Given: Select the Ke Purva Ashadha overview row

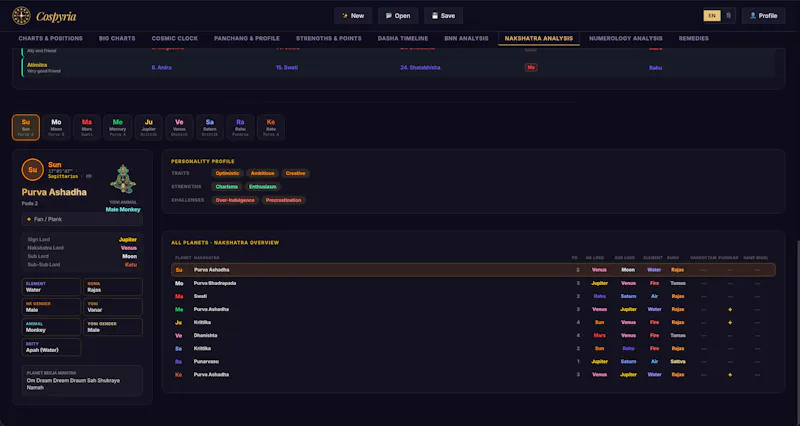Looking at the screenshot, I should click(x=473, y=374).
